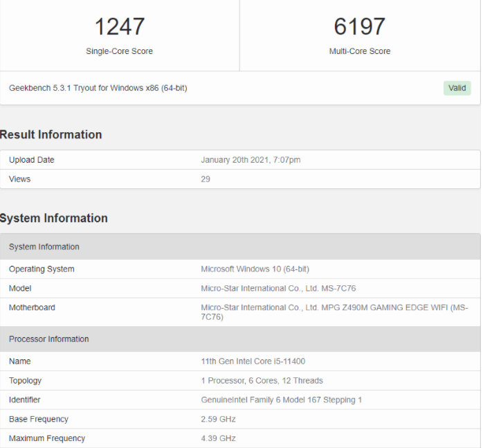Select the Single-Core Score label
This screenshot has height=448, width=483.
(119, 51)
